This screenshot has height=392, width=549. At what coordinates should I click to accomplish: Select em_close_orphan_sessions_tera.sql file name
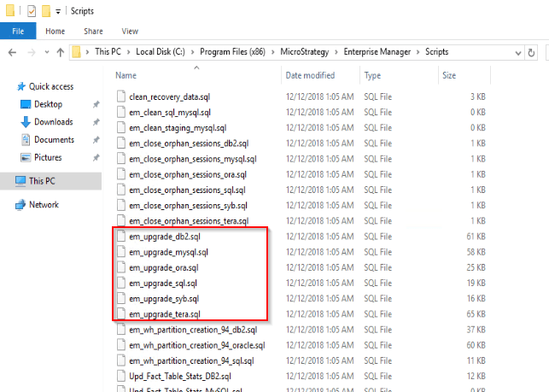click(189, 221)
